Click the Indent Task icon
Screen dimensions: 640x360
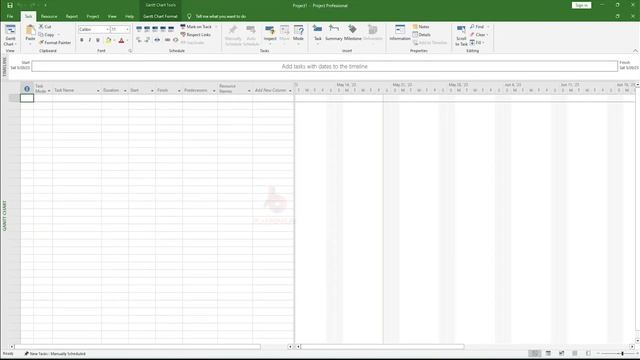click(x=147, y=40)
